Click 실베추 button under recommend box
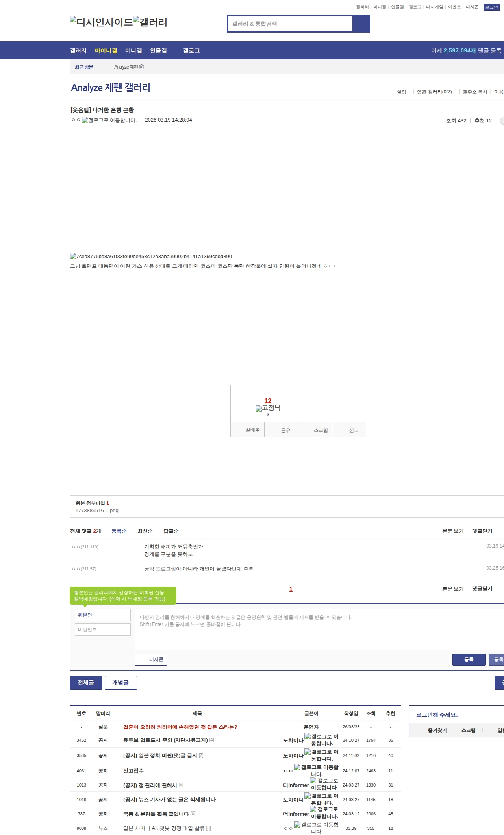 (x=248, y=430)
